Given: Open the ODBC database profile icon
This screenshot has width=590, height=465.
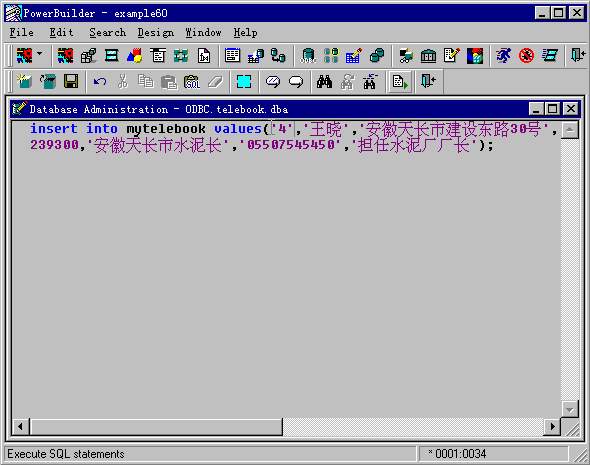Looking at the screenshot, I should pyautogui.click(x=308, y=56).
